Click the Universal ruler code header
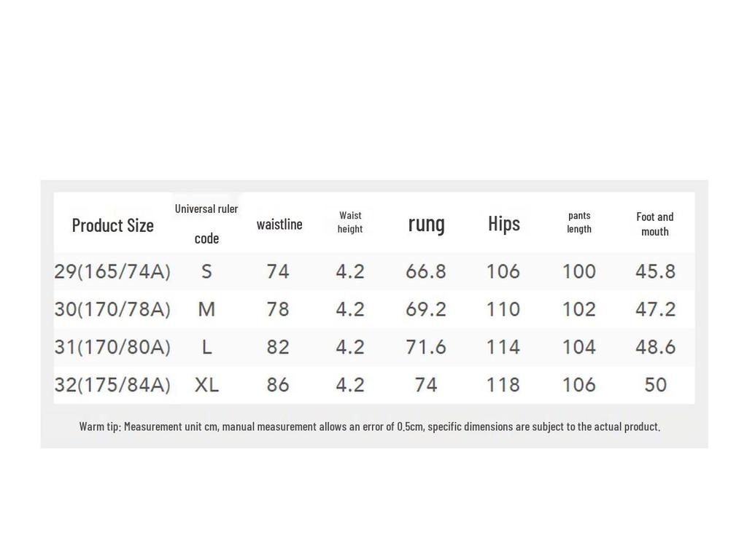747x560 pixels. coord(206,223)
